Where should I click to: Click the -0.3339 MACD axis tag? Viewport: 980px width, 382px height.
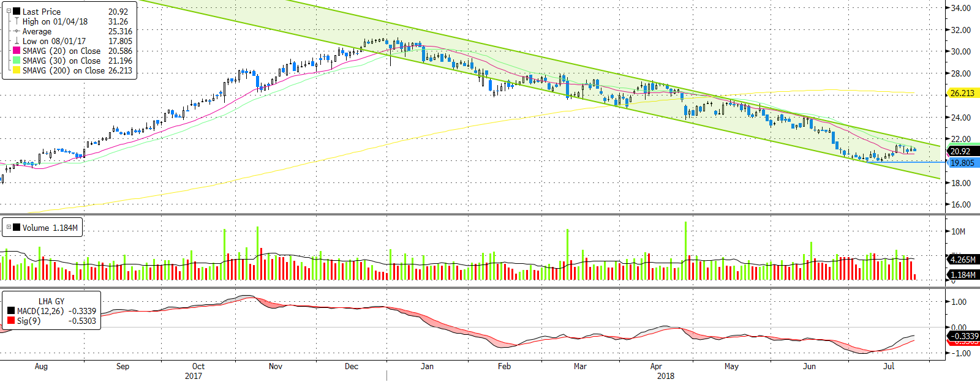(963, 336)
